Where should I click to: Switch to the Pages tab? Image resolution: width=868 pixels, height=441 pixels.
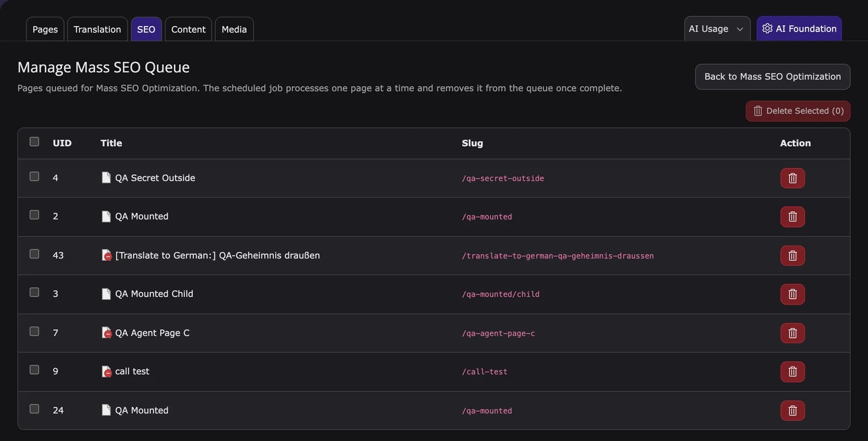click(45, 29)
